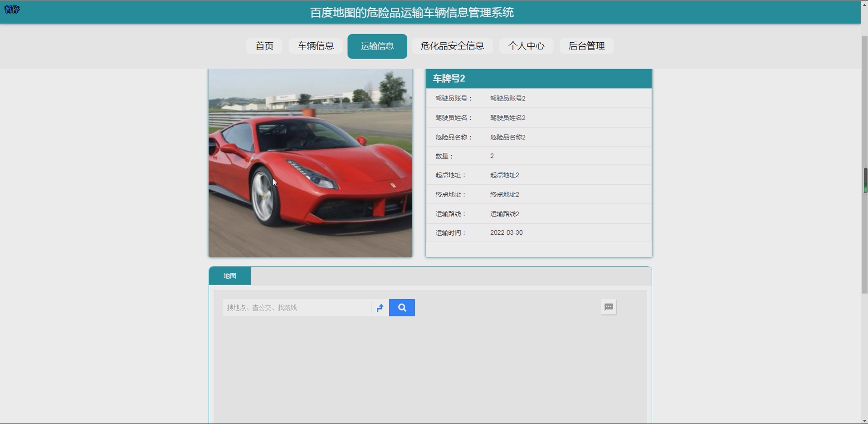Focus the map search input field
The width and height of the screenshot is (868, 424).
click(297, 308)
